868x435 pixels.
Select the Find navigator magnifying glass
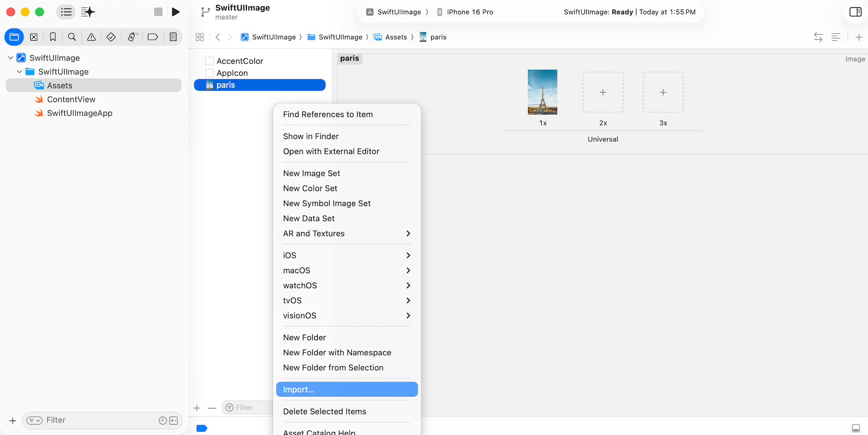(x=72, y=37)
